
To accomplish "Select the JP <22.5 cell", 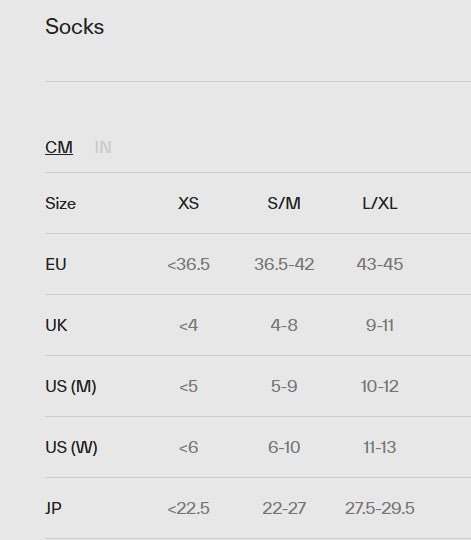I will point(188,508).
